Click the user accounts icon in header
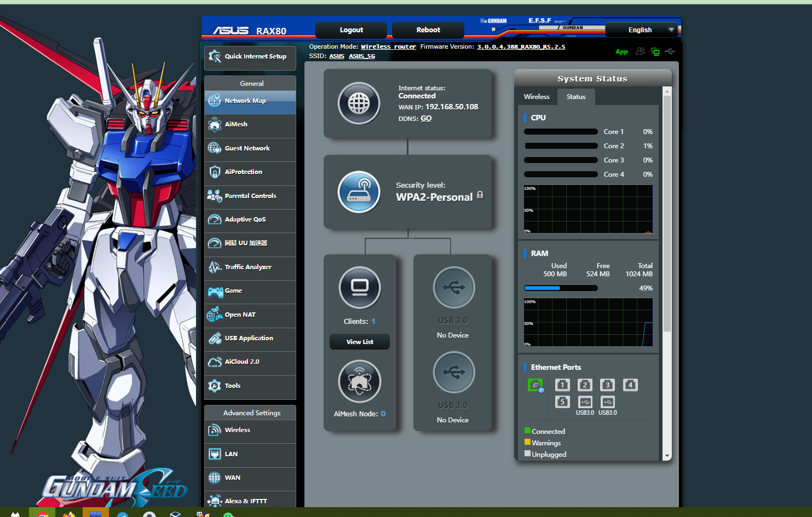The width and height of the screenshot is (812, 517). point(640,51)
